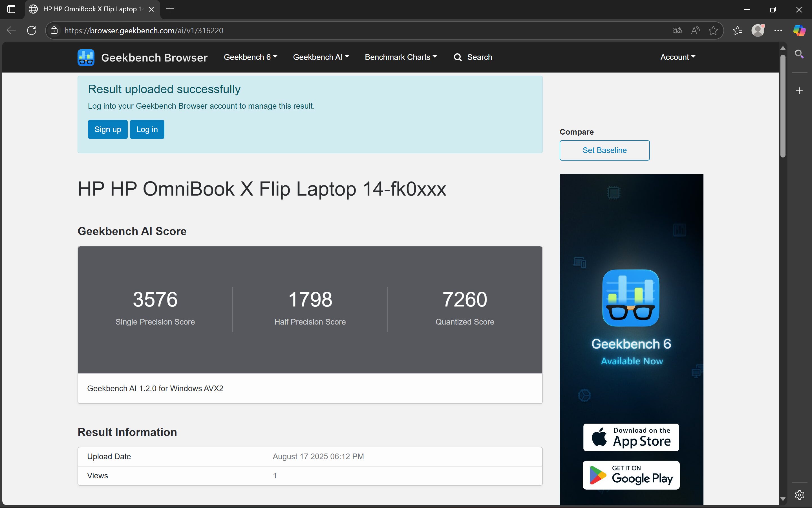Open the Benchmark Charts dropdown

pyautogui.click(x=401, y=57)
